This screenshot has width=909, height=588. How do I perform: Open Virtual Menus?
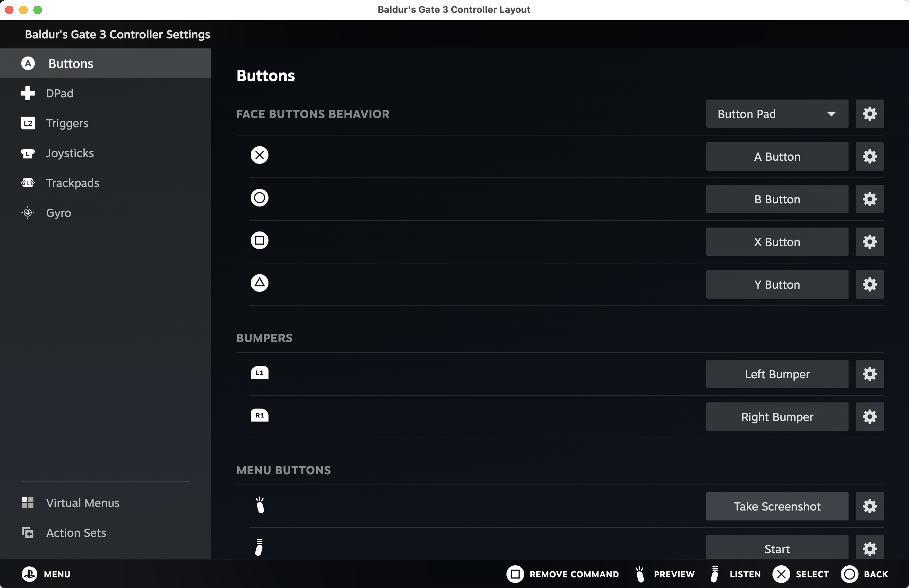[83, 503]
